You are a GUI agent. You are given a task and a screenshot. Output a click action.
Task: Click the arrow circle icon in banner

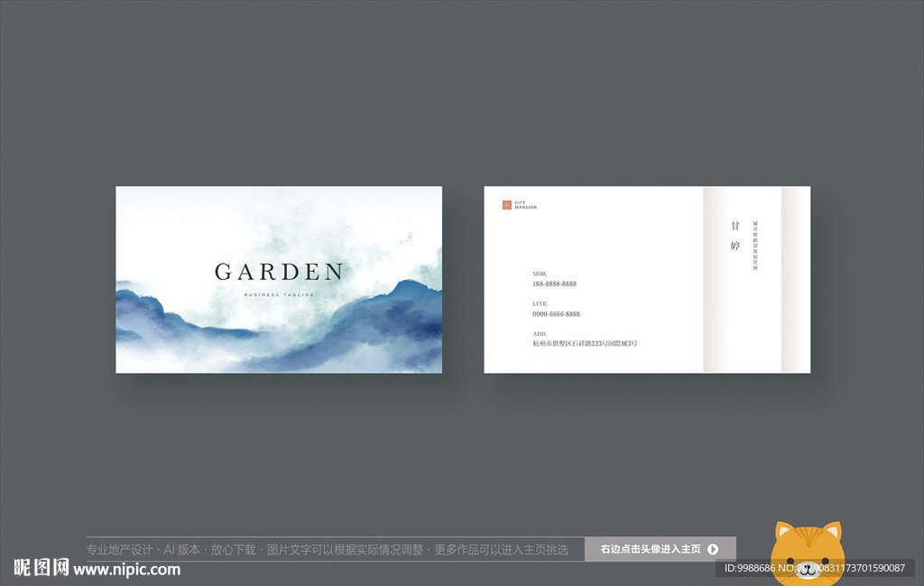(713, 549)
